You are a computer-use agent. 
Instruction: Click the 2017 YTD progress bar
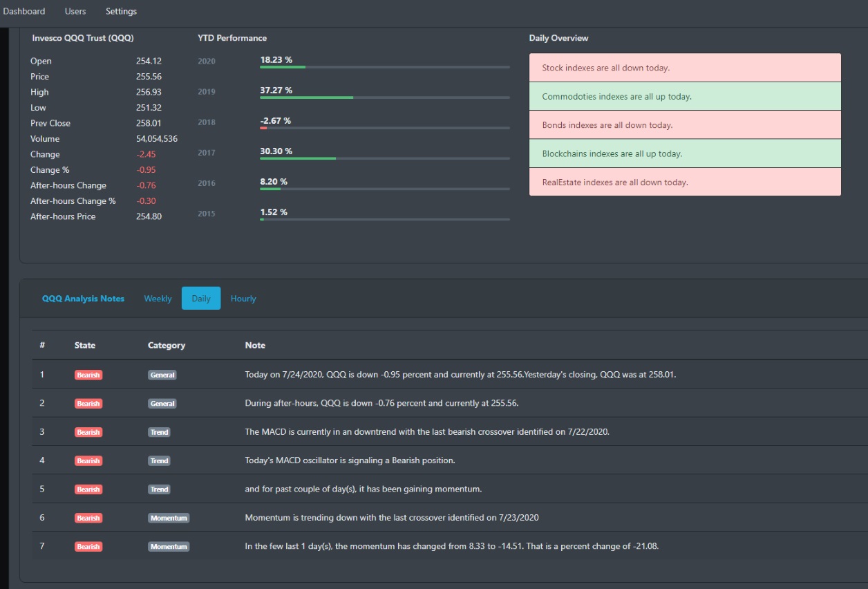[385, 158]
